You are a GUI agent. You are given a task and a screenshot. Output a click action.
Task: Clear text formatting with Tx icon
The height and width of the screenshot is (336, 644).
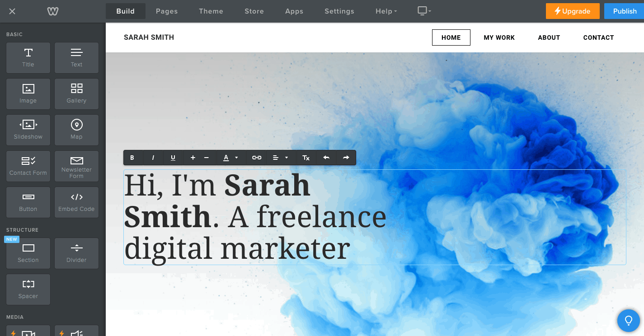306,158
